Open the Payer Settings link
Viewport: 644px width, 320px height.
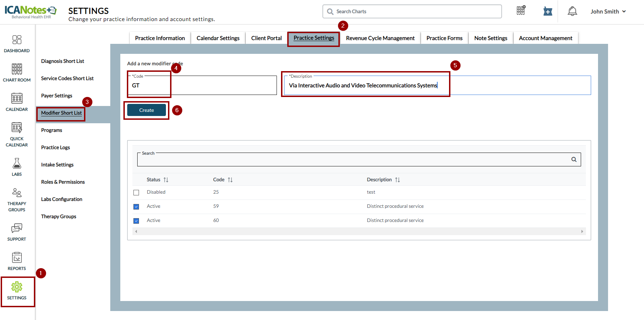(57, 96)
